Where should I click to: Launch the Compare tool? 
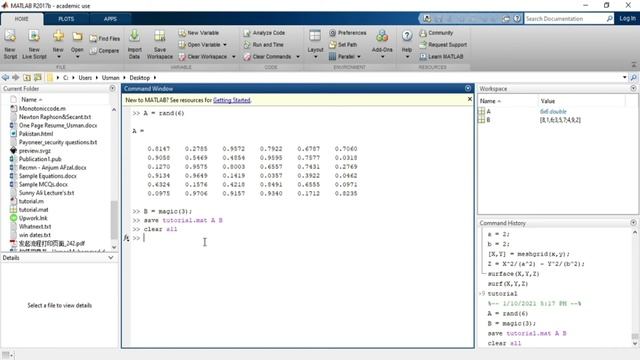[x=104, y=51]
